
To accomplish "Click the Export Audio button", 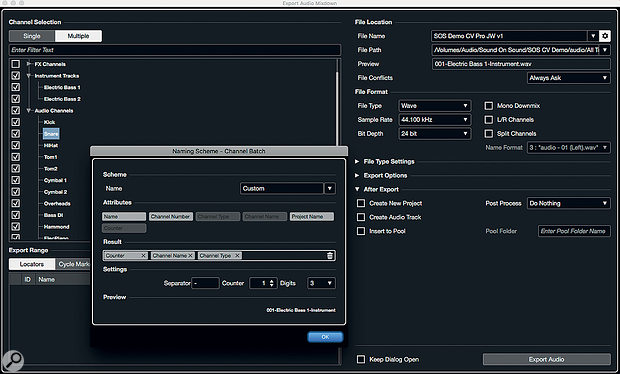I will pyautogui.click(x=546, y=359).
